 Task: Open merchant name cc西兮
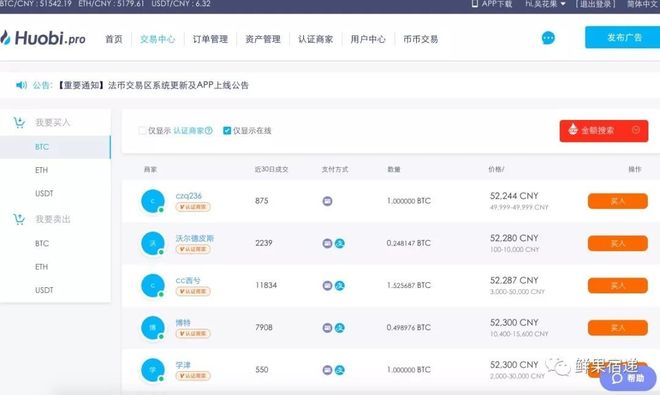188,280
